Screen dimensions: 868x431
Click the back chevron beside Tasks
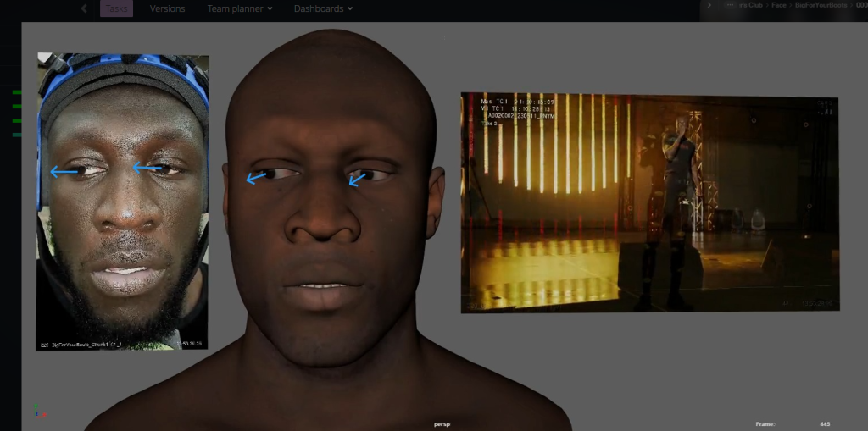point(84,8)
